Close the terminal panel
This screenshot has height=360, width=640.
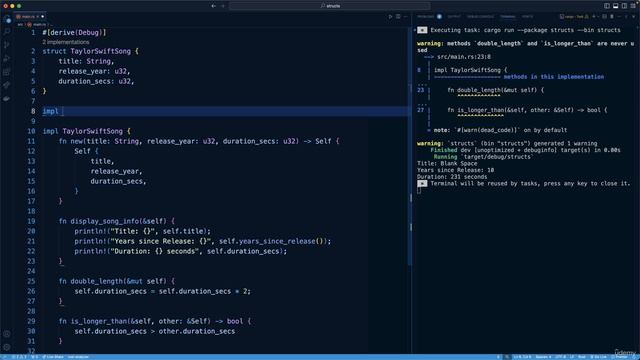coord(634,17)
